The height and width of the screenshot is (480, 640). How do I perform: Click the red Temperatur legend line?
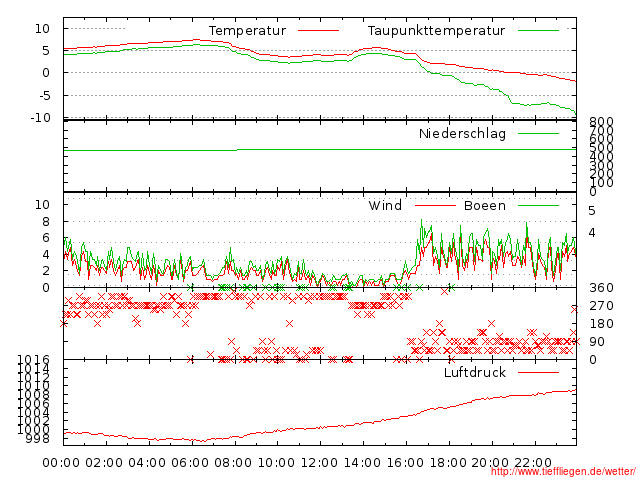(318, 30)
